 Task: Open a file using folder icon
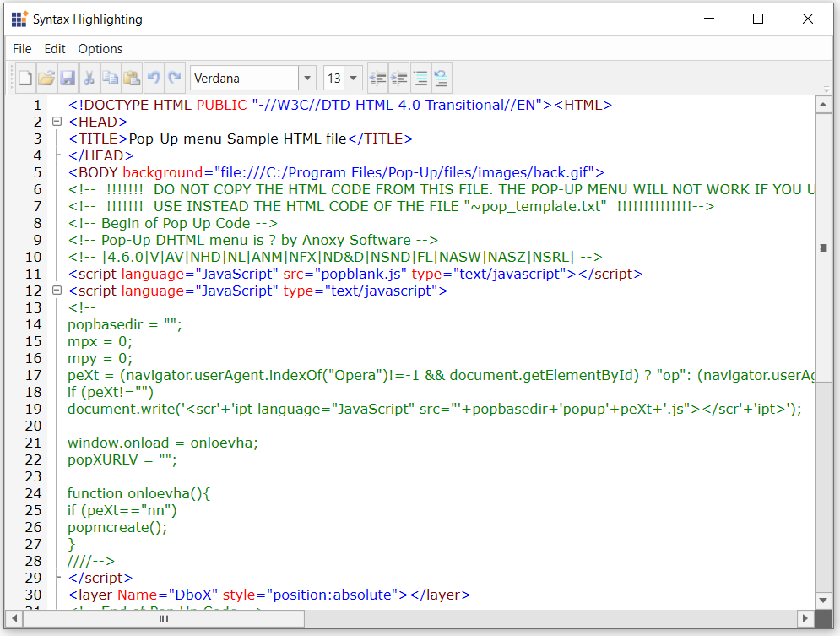point(46,79)
